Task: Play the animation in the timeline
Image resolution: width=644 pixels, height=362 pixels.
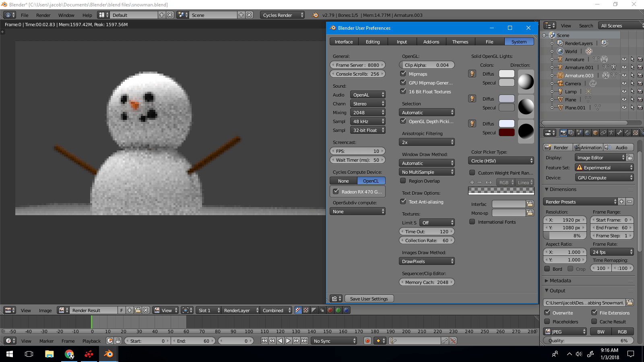Action: [x=288, y=341]
